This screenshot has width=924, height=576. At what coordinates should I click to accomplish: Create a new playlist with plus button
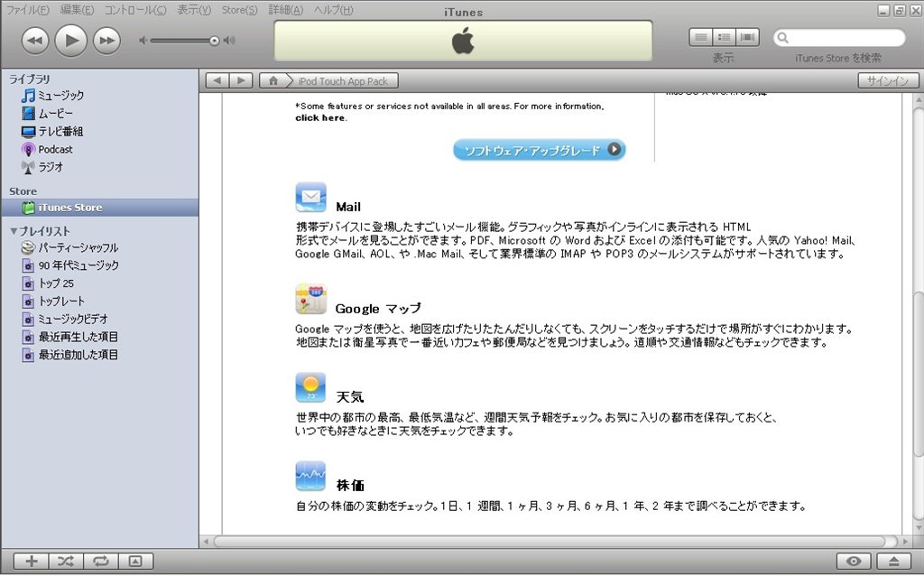[32, 562]
